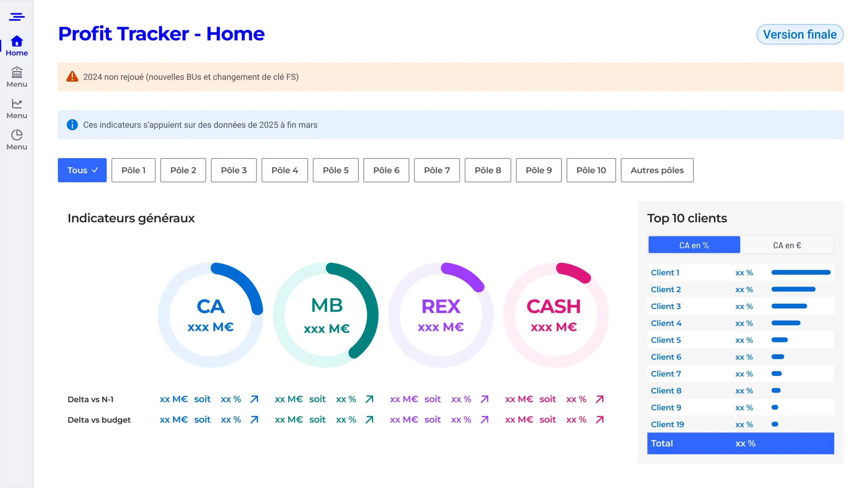Switch toggle to CA en %
This screenshot has width=868, height=488.
tap(694, 245)
